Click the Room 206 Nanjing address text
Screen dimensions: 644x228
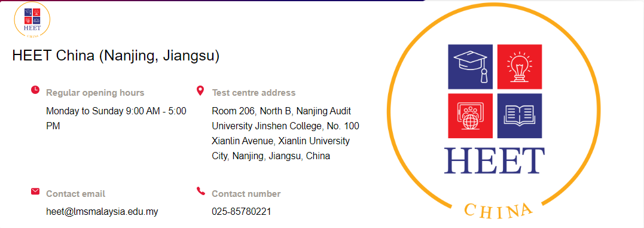coord(285,133)
